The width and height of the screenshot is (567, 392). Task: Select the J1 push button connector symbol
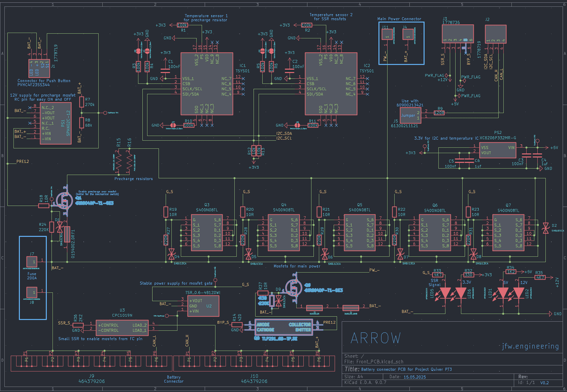[39, 68]
